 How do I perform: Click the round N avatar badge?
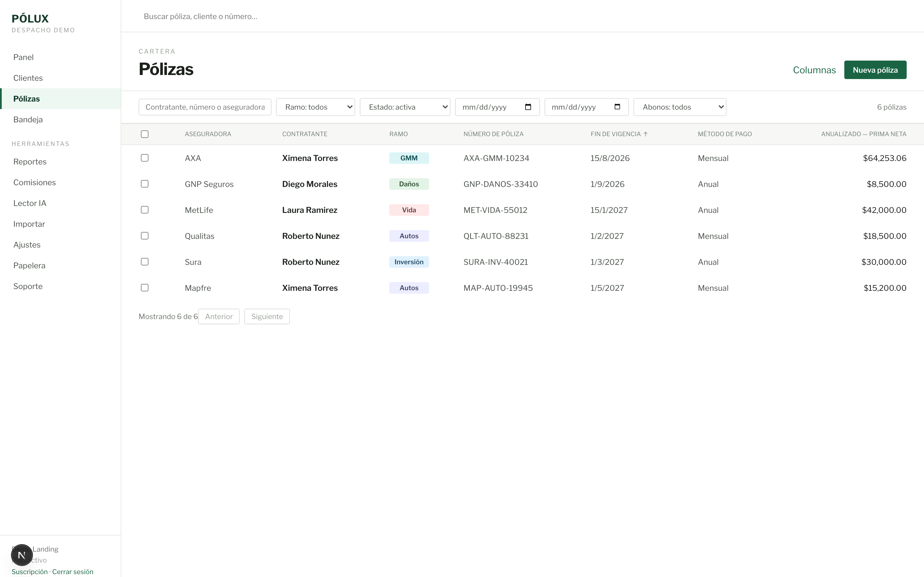click(22, 555)
